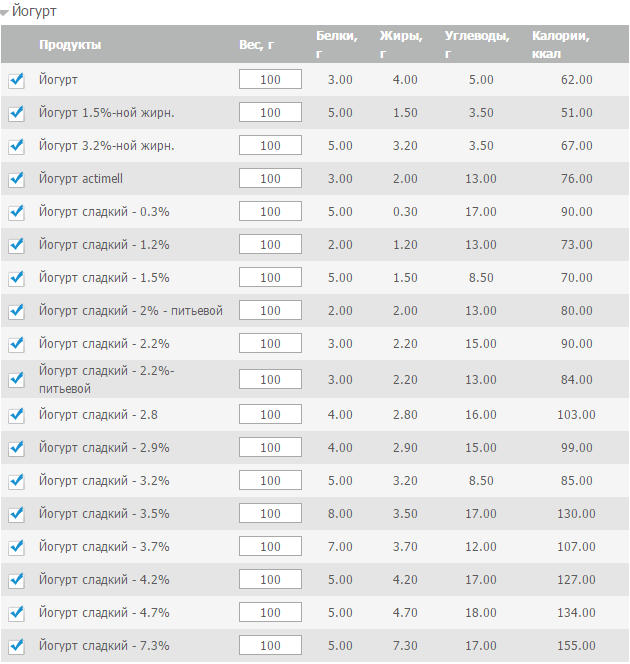Viewport: 630px width, 664px height.
Task: Click carbs value 16.00
Action: click(x=481, y=415)
